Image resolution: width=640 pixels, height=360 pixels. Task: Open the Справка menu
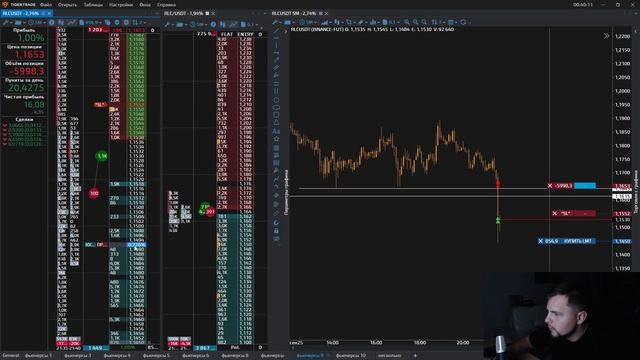tap(166, 5)
